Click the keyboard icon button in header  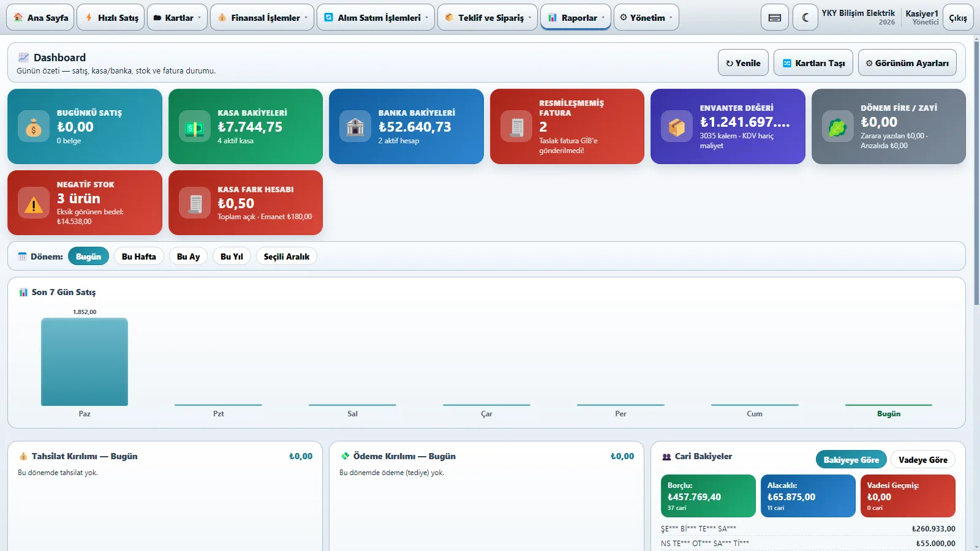pos(775,18)
